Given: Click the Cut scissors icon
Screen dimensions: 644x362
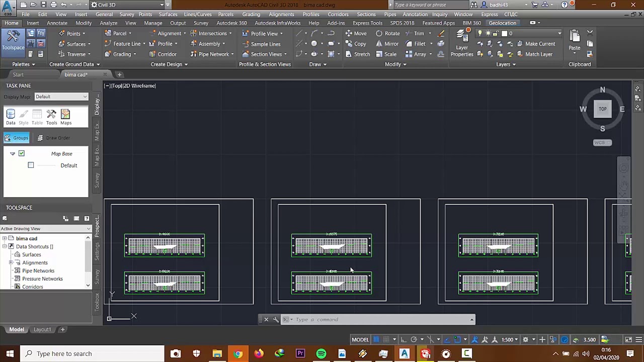Looking at the screenshot, I should pyautogui.click(x=590, y=34).
